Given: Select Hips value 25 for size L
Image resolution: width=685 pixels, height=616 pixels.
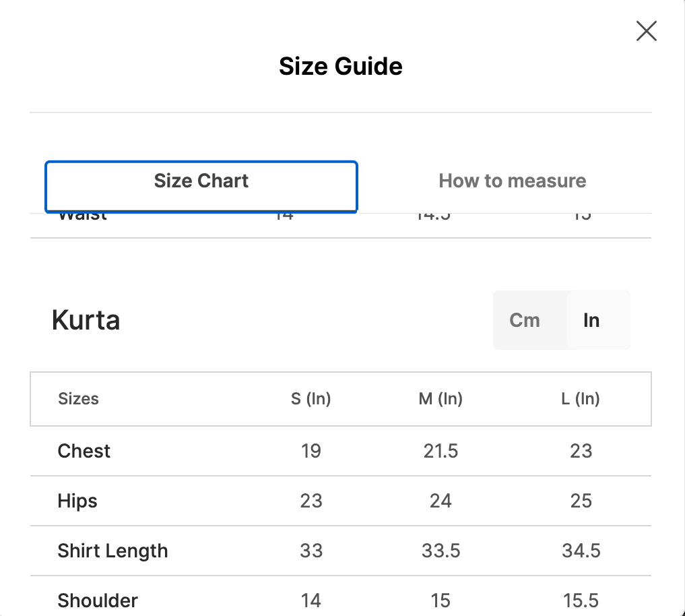Looking at the screenshot, I should (581, 501).
